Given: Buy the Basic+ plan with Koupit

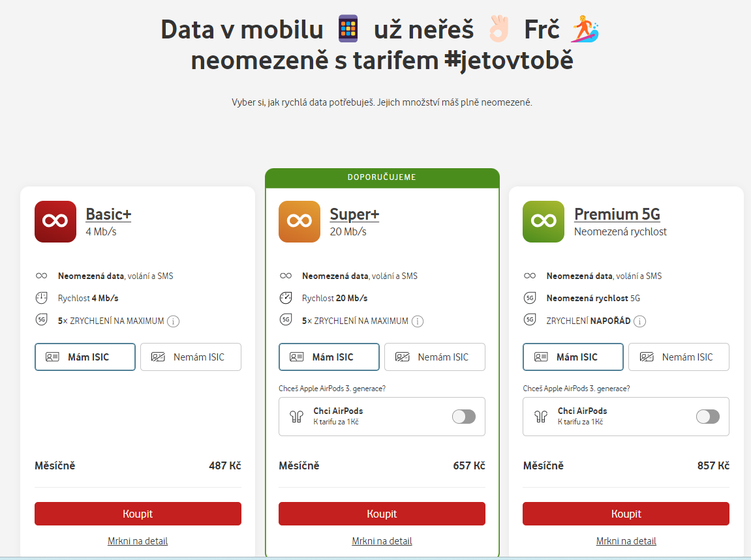Looking at the screenshot, I should (138, 514).
